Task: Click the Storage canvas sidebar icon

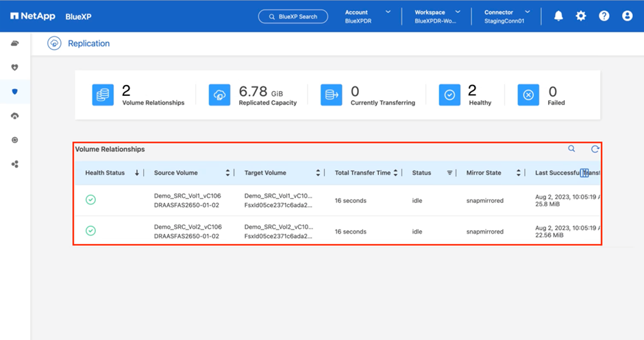Action: pos(15,43)
